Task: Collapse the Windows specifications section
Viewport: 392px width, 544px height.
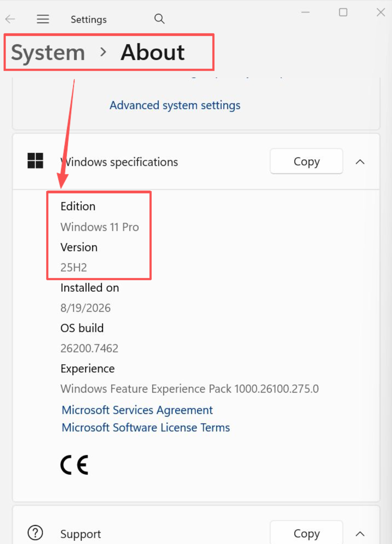Action: pos(360,162)
